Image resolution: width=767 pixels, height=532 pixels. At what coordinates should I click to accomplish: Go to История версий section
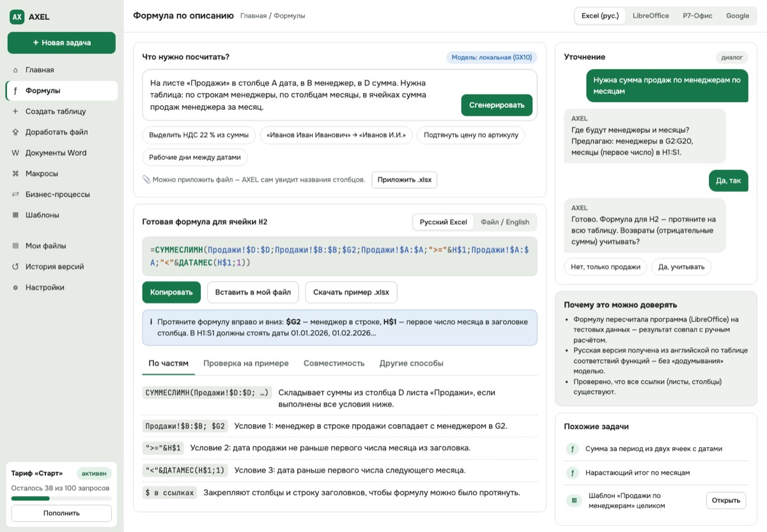[x=61, y=267]
